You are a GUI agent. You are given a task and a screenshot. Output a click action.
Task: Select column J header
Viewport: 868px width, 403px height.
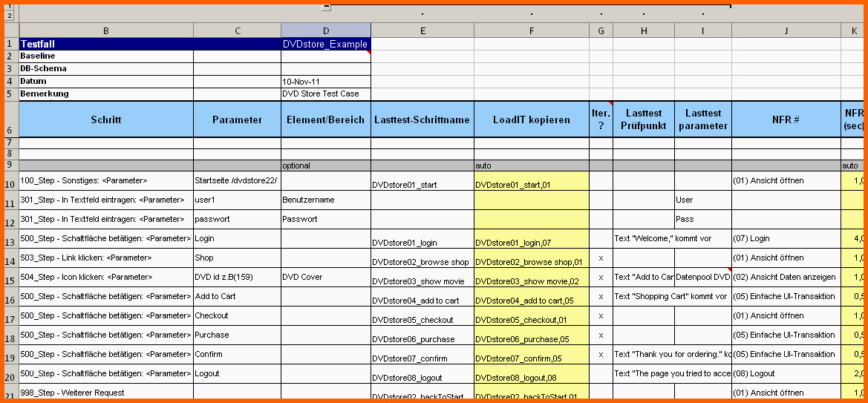click(786, 31)
